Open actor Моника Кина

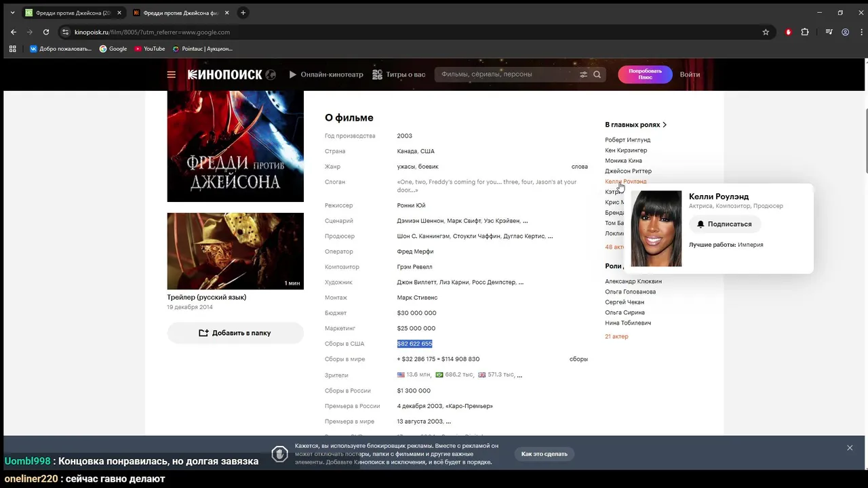623,161
